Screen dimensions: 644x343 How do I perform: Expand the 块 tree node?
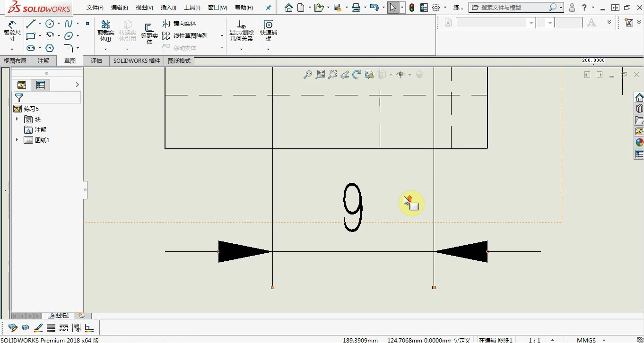point(17,119)
